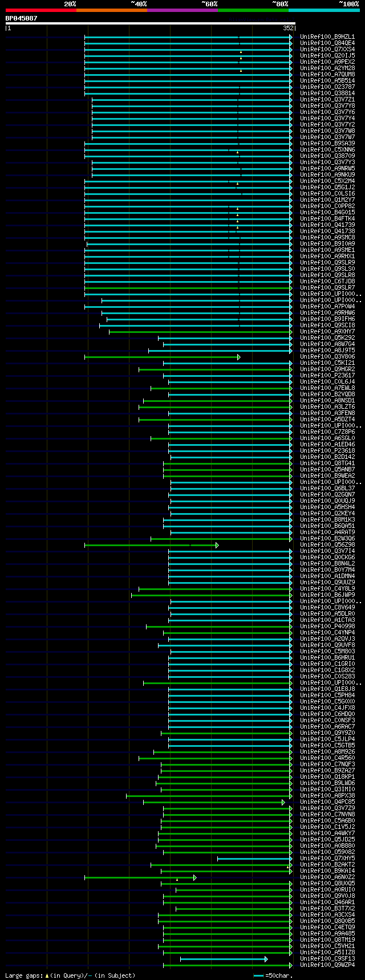
Task: Open hit UniRef100_P23618
Action: tap(327, 451)
